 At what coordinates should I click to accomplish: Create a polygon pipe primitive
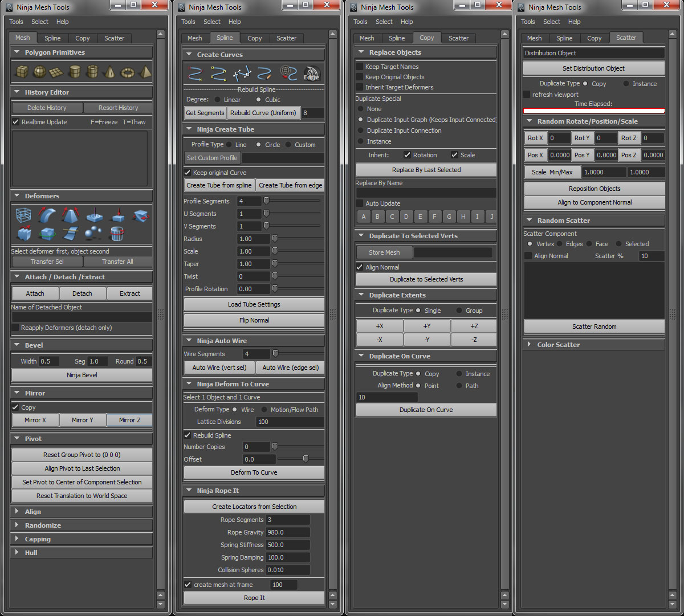(92, 72)
